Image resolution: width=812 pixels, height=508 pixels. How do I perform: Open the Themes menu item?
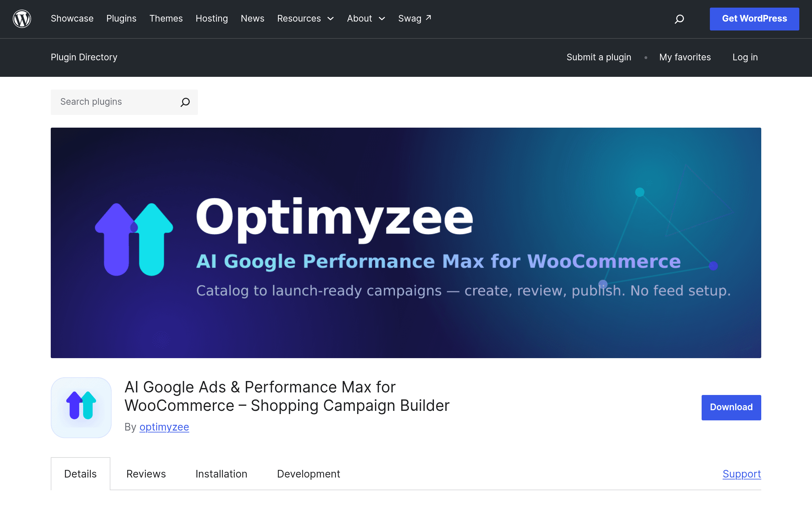(166, 18)
